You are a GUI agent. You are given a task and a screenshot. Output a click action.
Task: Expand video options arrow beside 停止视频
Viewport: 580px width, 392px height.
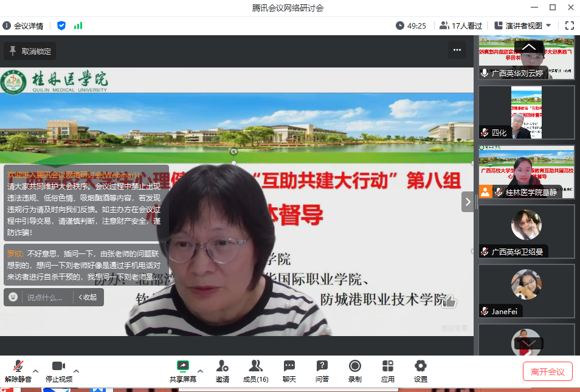point(76,371)
